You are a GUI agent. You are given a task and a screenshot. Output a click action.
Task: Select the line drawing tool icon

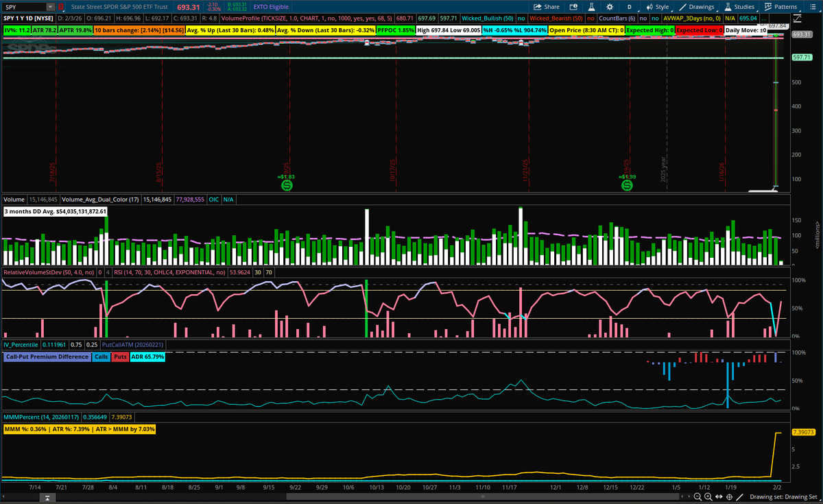739,497
